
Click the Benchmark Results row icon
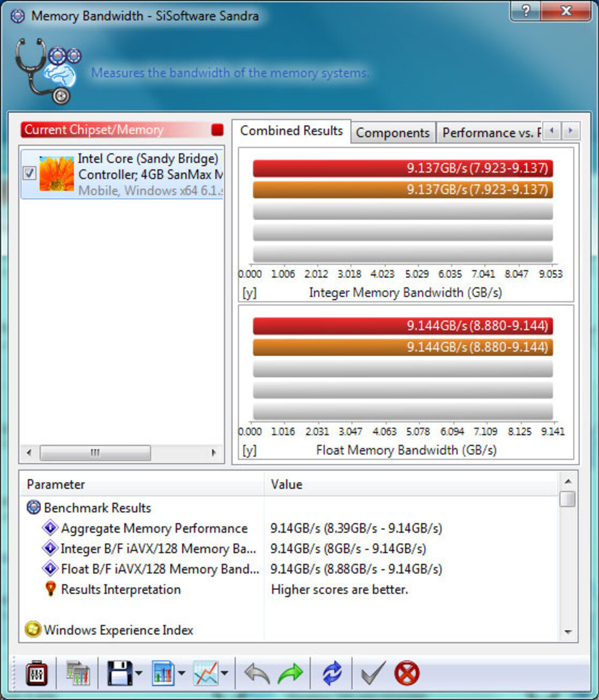point(34,508)
